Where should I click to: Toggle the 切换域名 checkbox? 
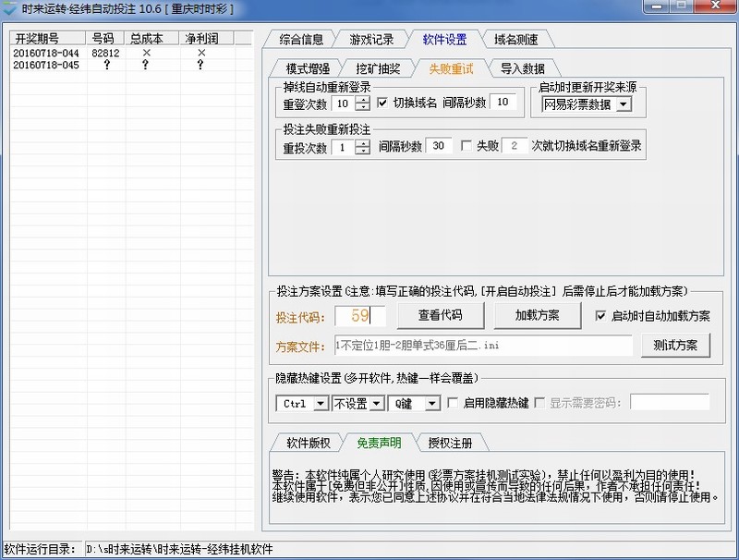pos(383,103)
